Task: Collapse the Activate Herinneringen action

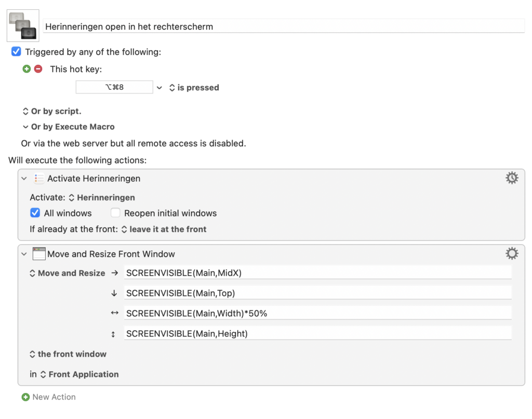Action: [x=24, y=178]
